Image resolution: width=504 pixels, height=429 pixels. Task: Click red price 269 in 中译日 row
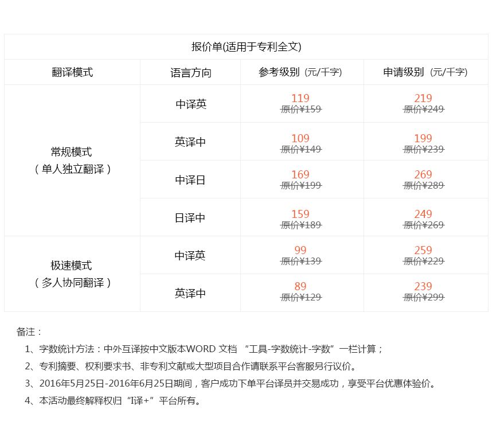coord(423,174)
